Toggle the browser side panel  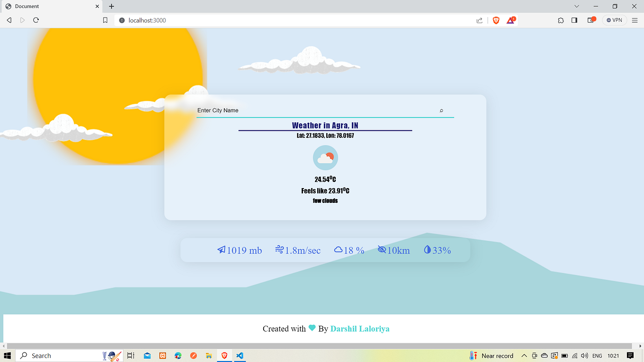tap(574, 20)
